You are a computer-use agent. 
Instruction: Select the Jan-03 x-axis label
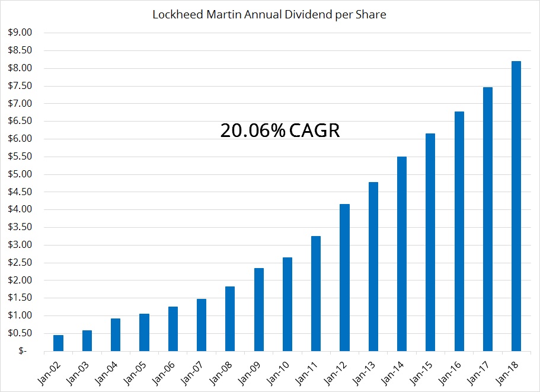pos(78,374)
